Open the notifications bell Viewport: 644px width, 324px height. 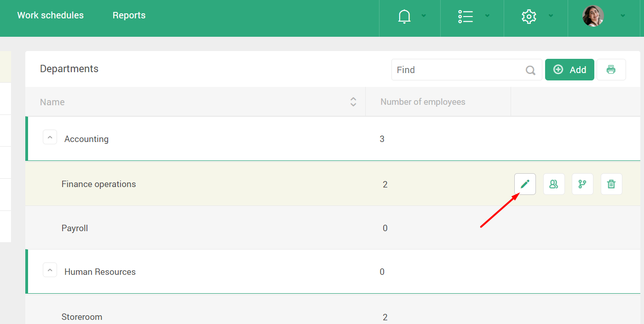point(404,17)
